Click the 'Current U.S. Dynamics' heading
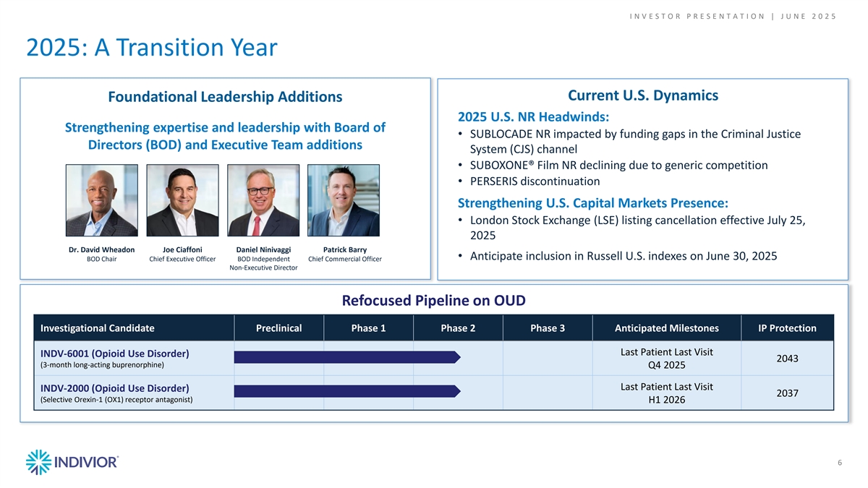868x488 pixels. (643, 95)
